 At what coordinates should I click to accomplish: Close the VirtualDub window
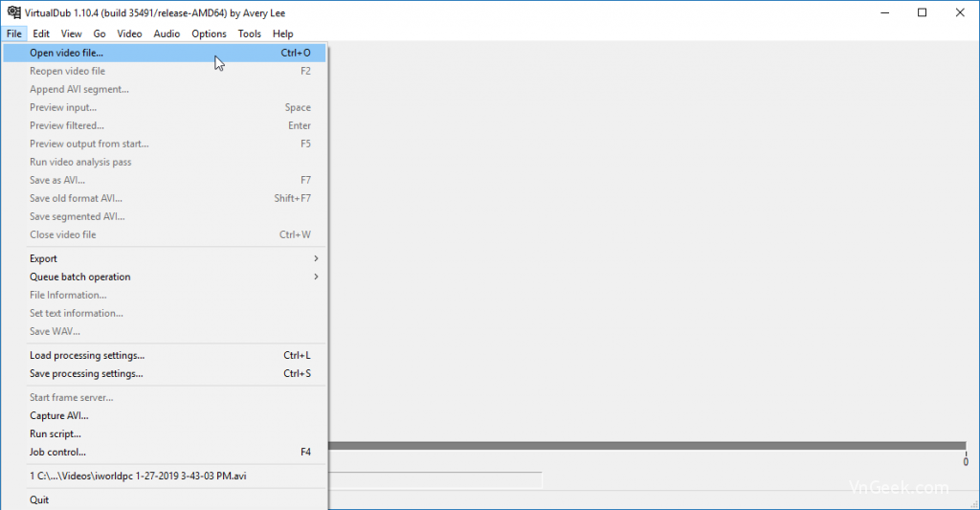pyautogui.click(x=960, y=12)
